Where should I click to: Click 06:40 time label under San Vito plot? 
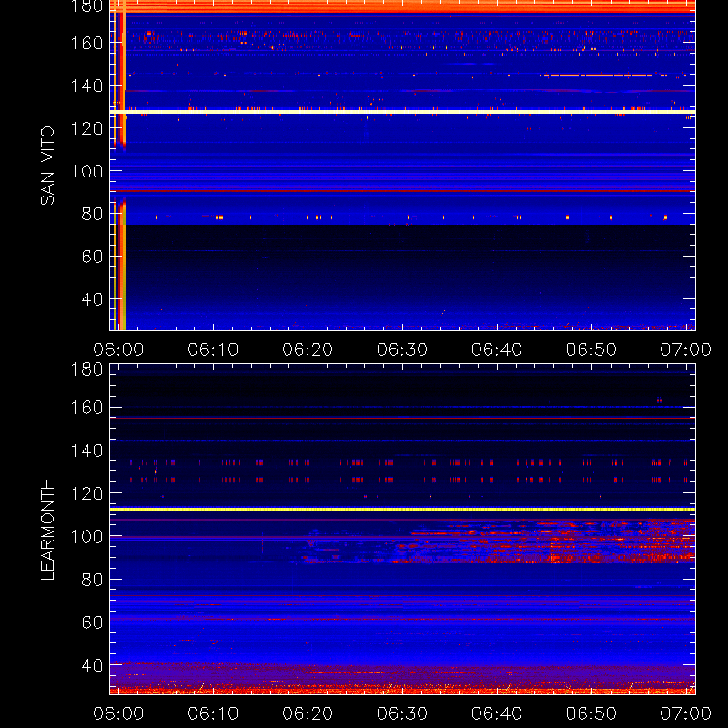497,349
